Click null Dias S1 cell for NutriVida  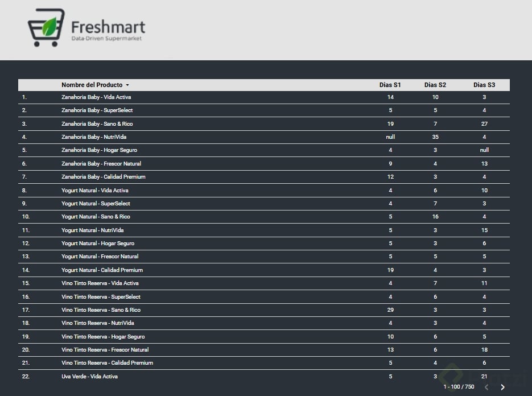390,137
